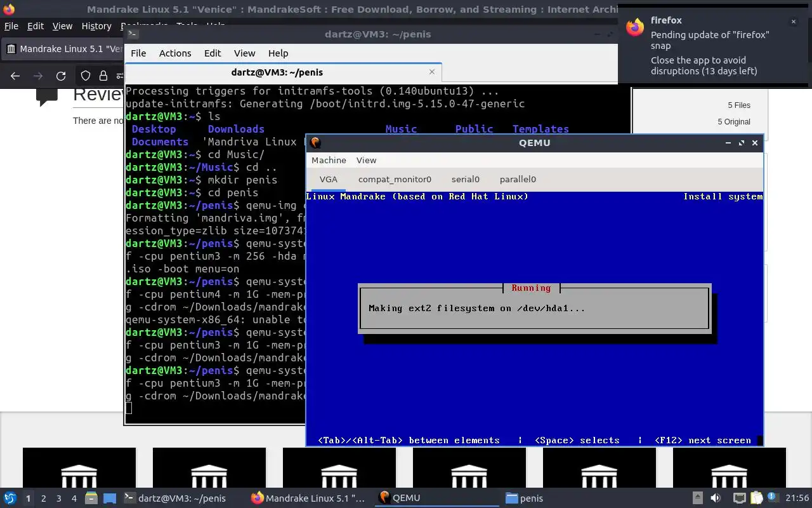Activate the QEMU entry in the taskbar
Viewport: 812px width, 508px height.
tap(438, 498)
